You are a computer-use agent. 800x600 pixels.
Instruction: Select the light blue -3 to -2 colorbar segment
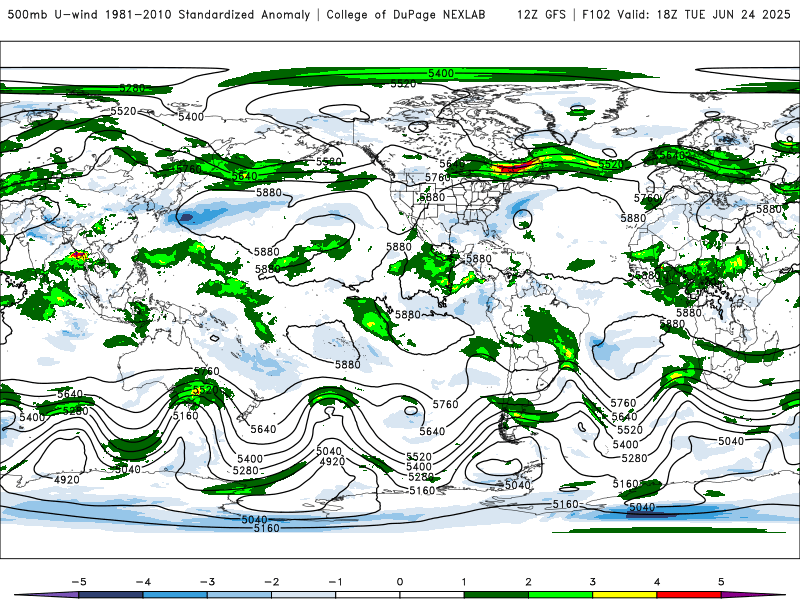coord(239,595)
